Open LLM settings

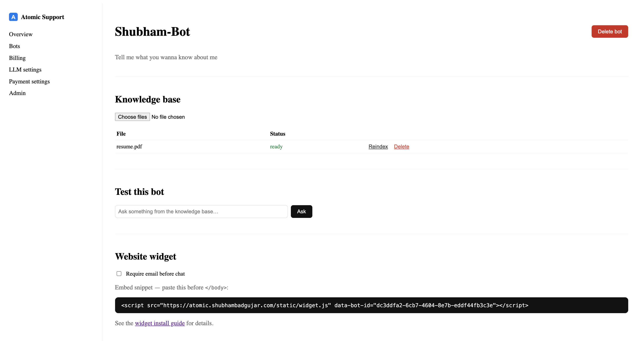pos(25,70)
